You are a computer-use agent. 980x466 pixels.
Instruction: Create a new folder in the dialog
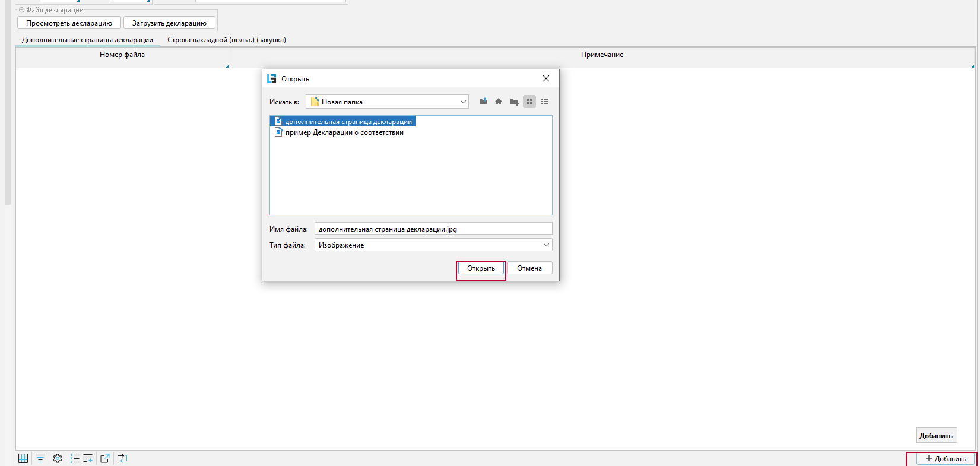514,102
